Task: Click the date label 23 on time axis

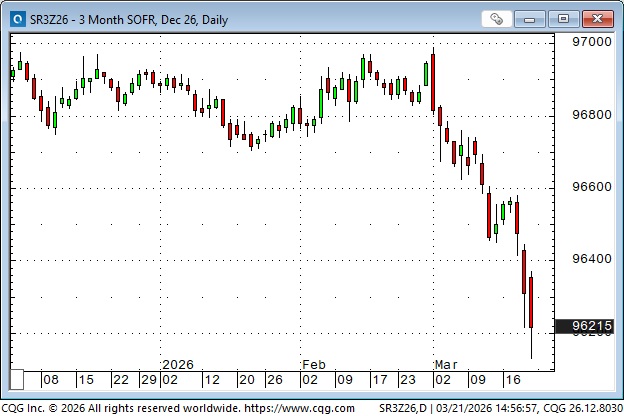Action: [x=407, y=380]
